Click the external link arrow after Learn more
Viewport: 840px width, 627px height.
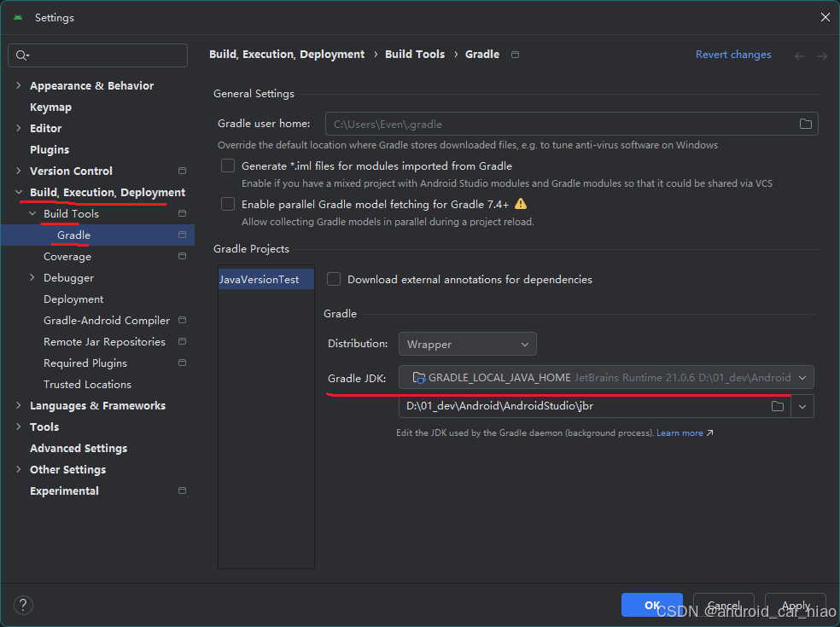(x=710, y=433)
